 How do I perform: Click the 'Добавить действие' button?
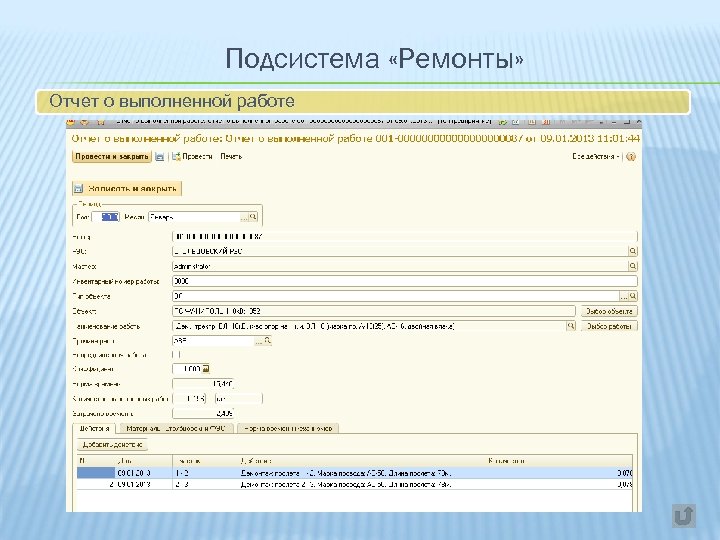click(x=112, y=444)
